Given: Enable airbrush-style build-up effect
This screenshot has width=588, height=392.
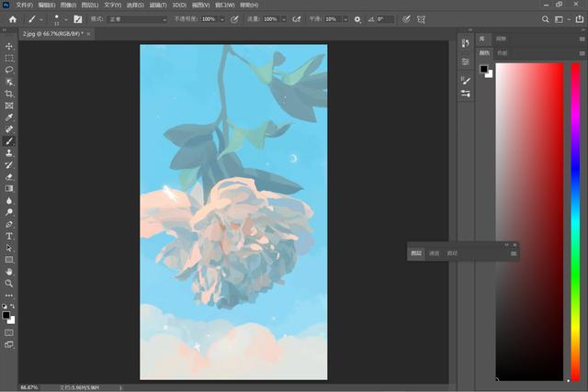Looking at the screenshot, I should pos(297,18).
